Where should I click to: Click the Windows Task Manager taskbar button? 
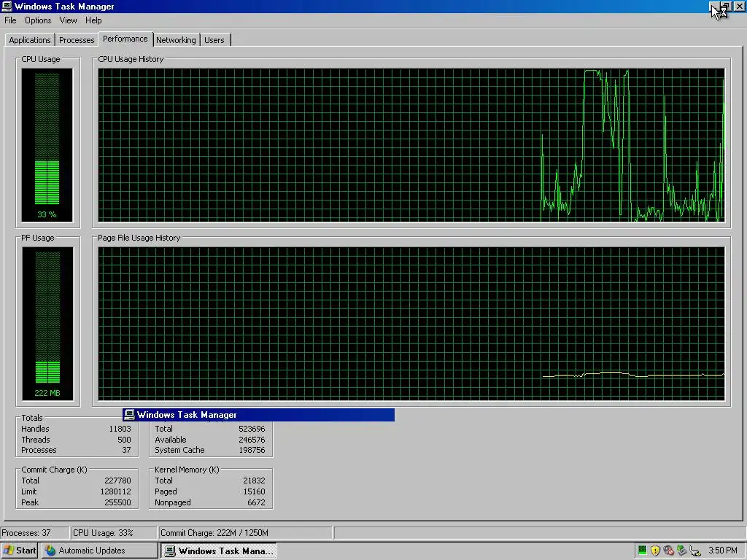tap(219, 551)
